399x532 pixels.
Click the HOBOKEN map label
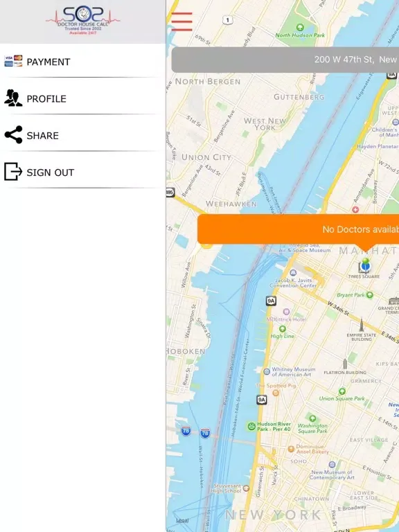(186, 351)
